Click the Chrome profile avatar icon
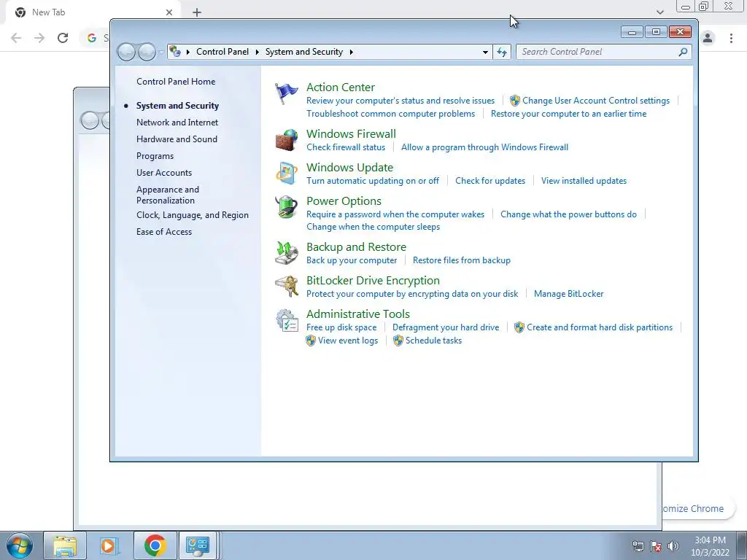 pos(708,38)
